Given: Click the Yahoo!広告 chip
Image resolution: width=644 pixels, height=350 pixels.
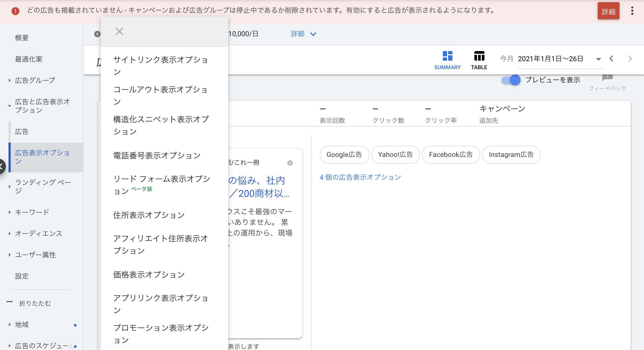Looking at the screenshot, I should [x=395, y=155].
